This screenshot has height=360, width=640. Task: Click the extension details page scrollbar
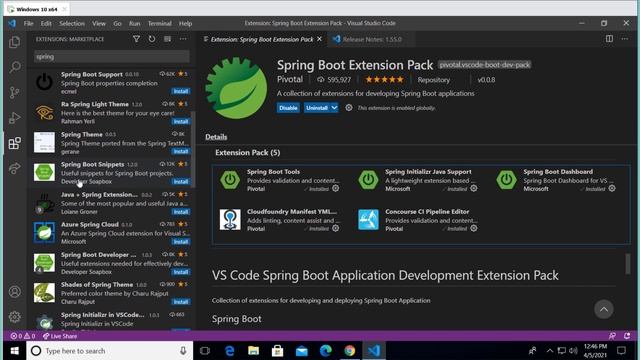pyautogui.click(x=627, y=264)
